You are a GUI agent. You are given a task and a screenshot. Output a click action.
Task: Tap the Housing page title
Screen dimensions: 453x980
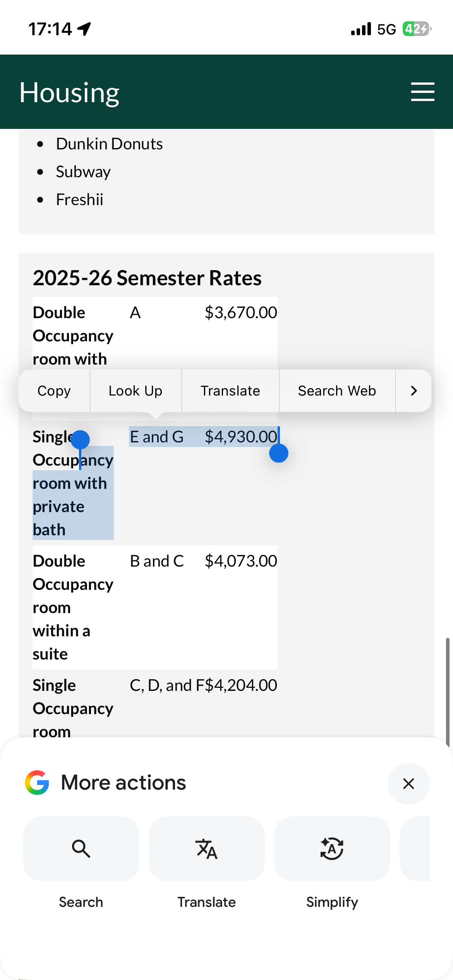coord(70,93)
